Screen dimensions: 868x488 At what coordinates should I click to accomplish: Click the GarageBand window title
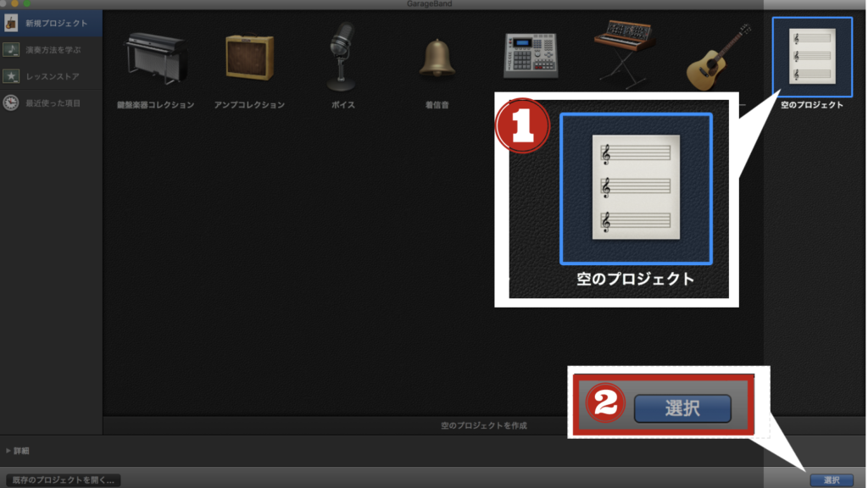[x=430, y=4]
